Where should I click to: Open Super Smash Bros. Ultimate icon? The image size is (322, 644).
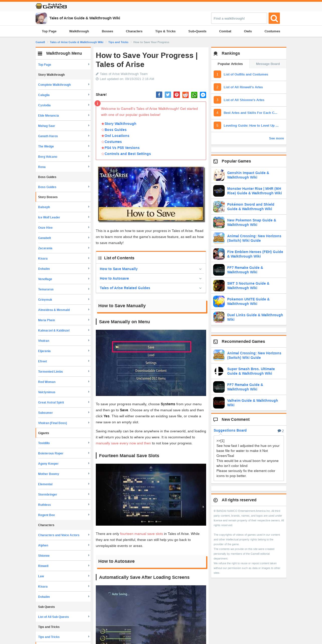pyautogui.click(x=219, y=371)
